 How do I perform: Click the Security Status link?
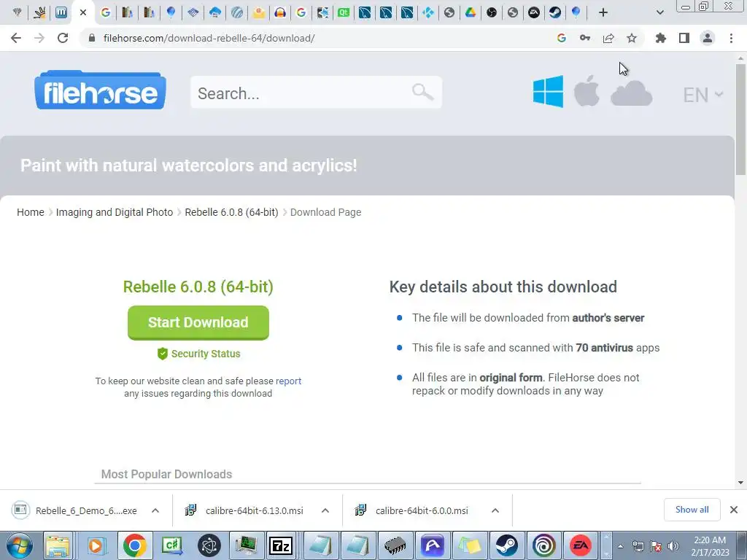[198, 354]
